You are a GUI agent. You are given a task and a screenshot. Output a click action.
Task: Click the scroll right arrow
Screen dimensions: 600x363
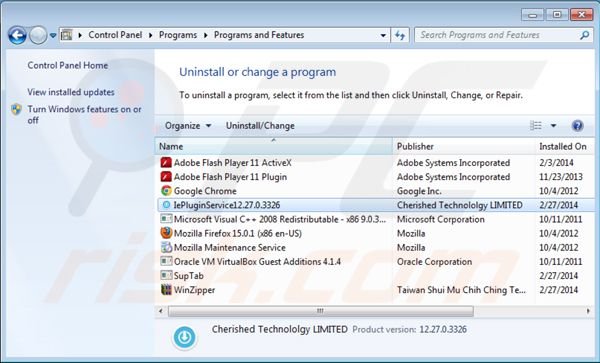pos(588,311)
